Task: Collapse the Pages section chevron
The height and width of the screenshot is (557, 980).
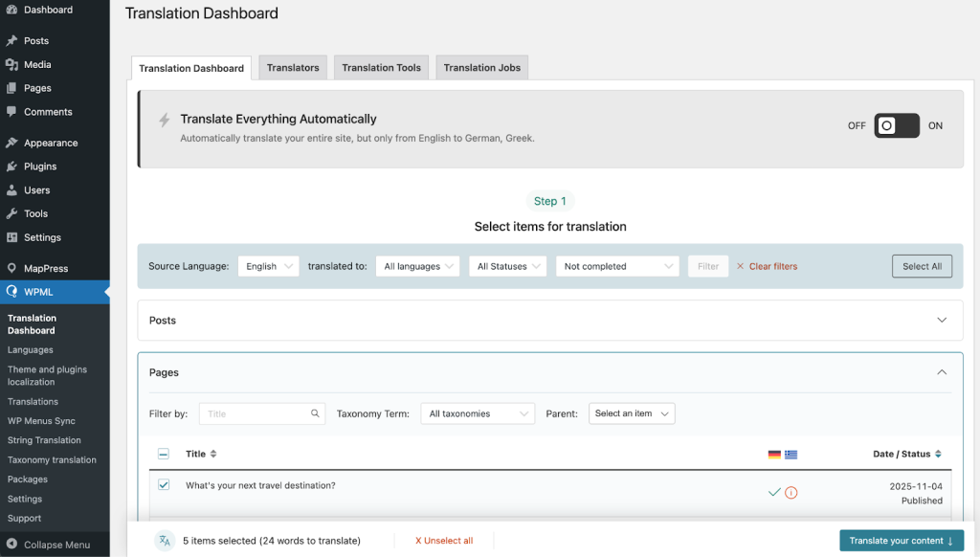Action: pos(942,372)
